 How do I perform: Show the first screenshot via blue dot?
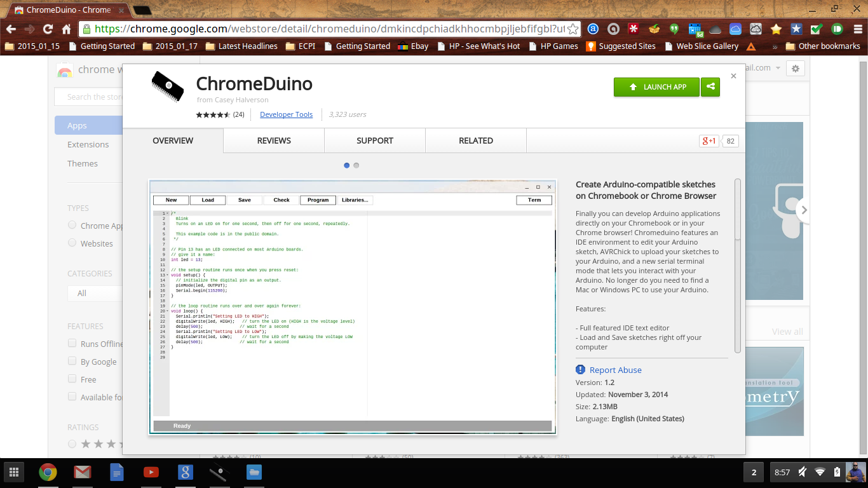coord(347,165)
